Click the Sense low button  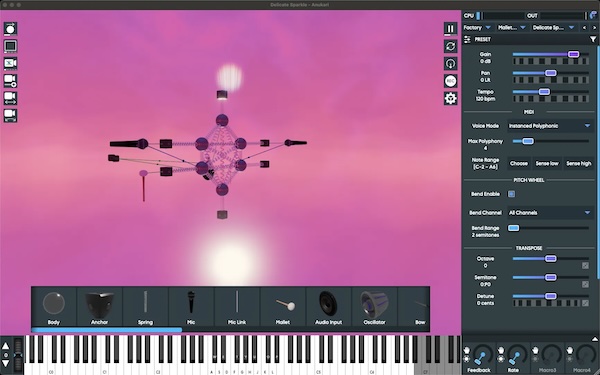point(547,163)
